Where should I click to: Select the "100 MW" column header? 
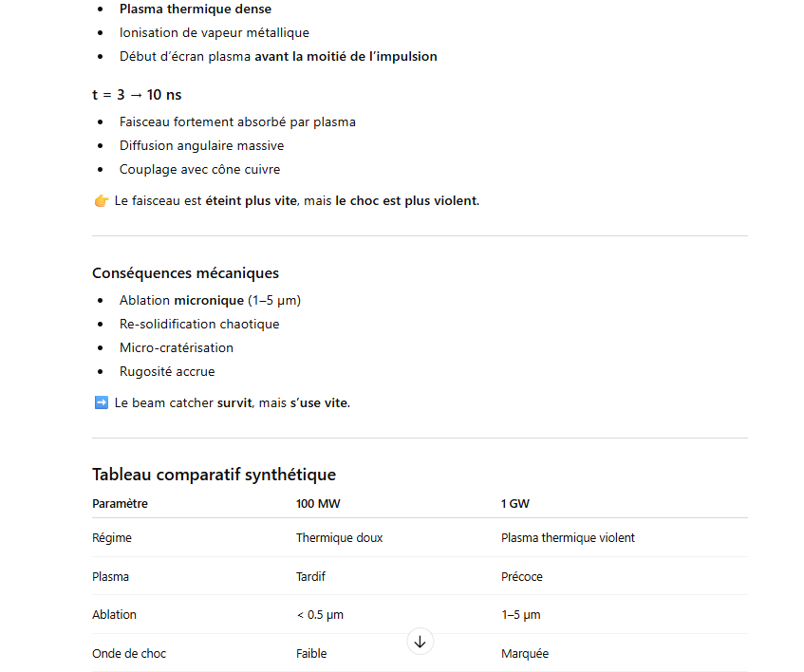(x=318, y=504)
